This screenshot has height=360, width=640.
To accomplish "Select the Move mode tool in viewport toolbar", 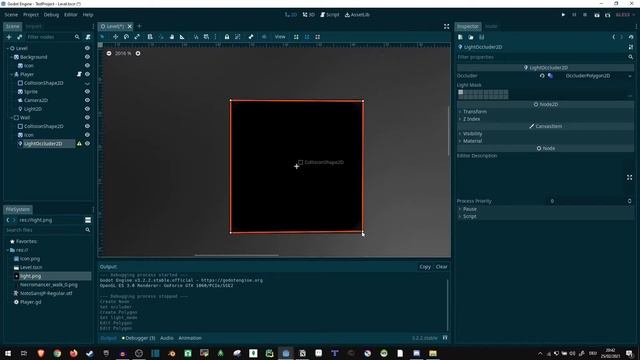I will coord(116,37).
